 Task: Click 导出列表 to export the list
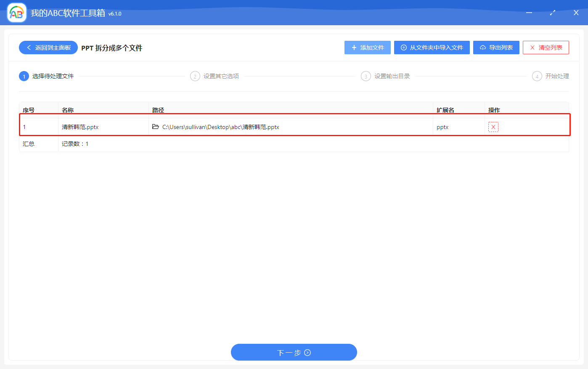496,47
